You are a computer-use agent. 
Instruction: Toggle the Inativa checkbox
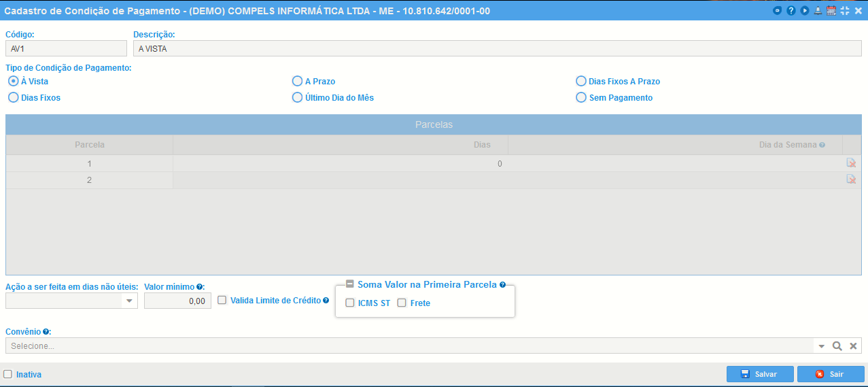click(x=7, y=374)
